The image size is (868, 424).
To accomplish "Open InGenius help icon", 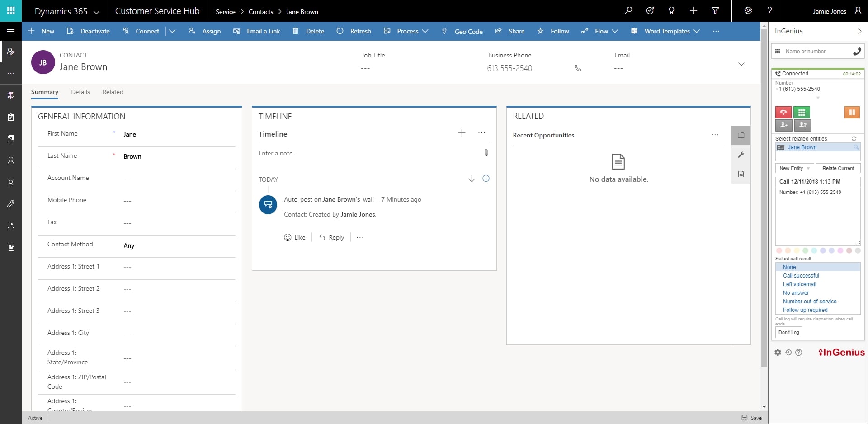I will (x=799, y=353).
